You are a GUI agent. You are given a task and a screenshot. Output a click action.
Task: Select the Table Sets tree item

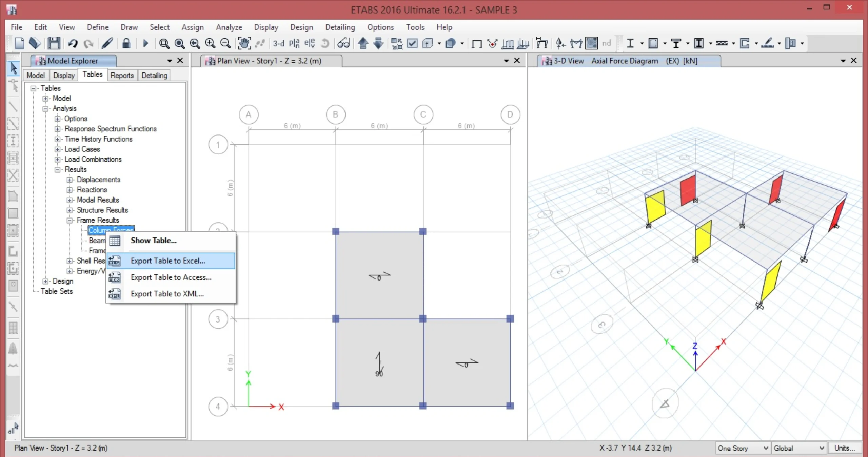pyautogui.click(x=57, y=291)
